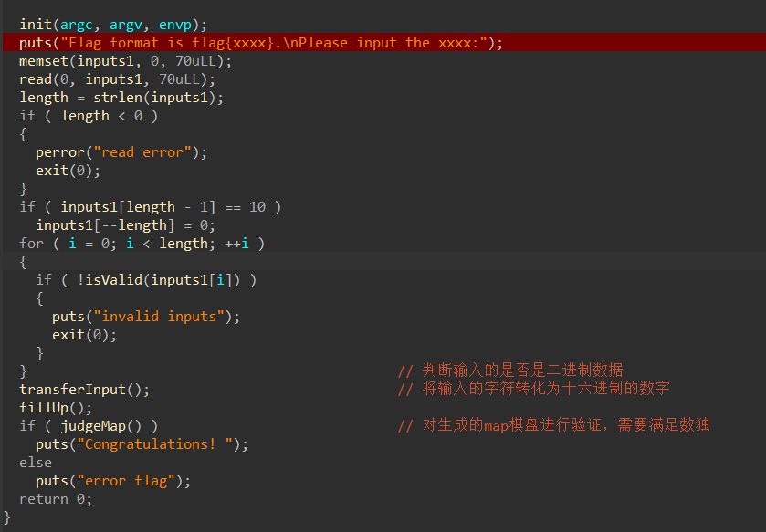Select the "error flag" string literal

click(x=133, y=481)
